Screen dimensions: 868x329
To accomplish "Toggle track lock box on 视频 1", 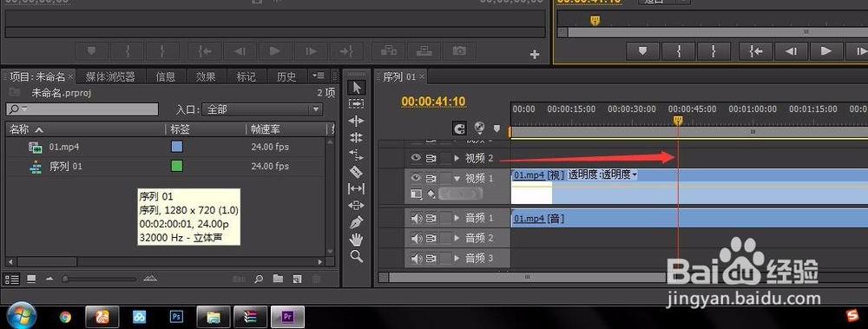I will point(446,178).
